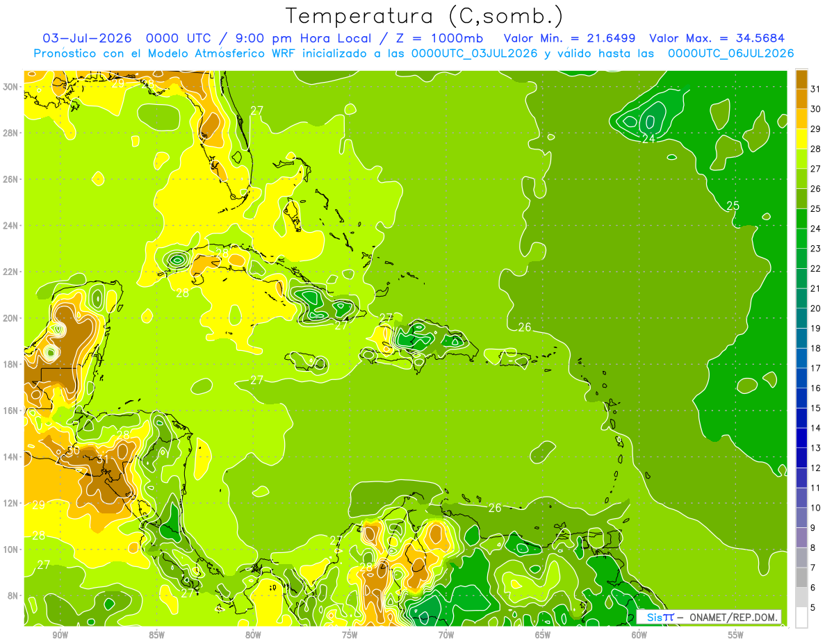Click the '31' contour label over Central America

pos(101,459)
